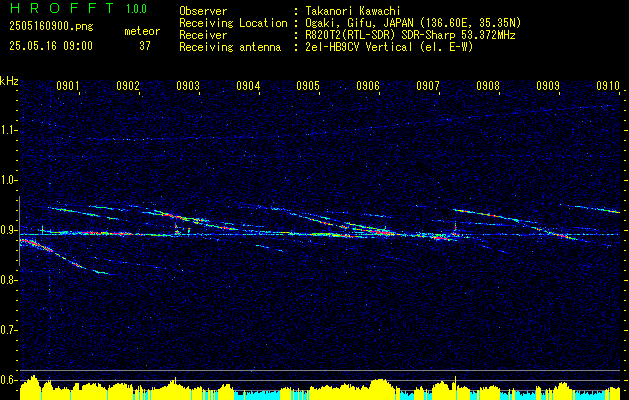Click the 0.6 kHz axis tick label

(8, 380)
